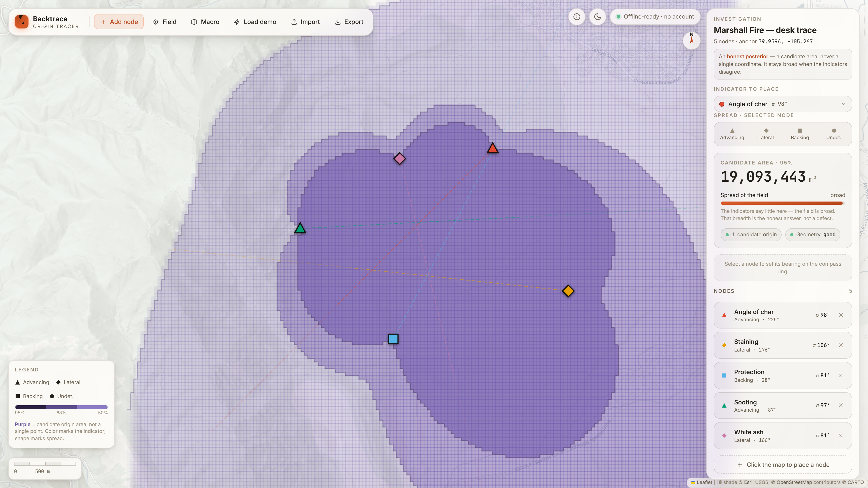Select the Staining node row
This screenshot has height=488, width=868.
pos(783,345)
